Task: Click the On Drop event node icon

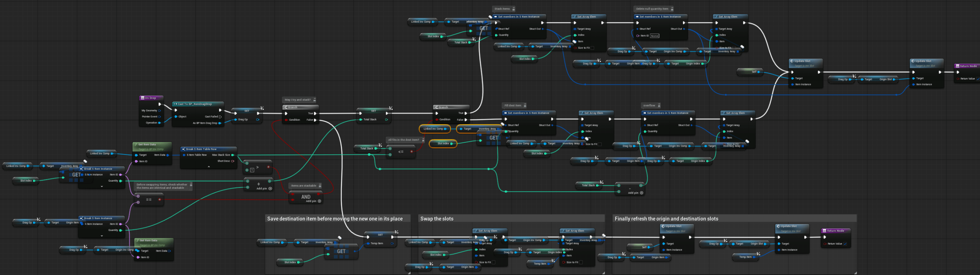Action: tap(142, 98)
